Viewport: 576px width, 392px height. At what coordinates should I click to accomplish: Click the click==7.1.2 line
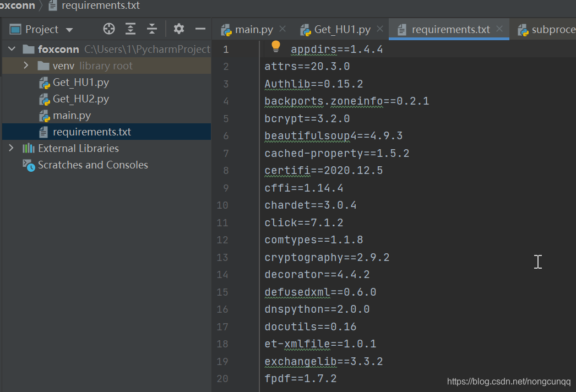(304, 223)
